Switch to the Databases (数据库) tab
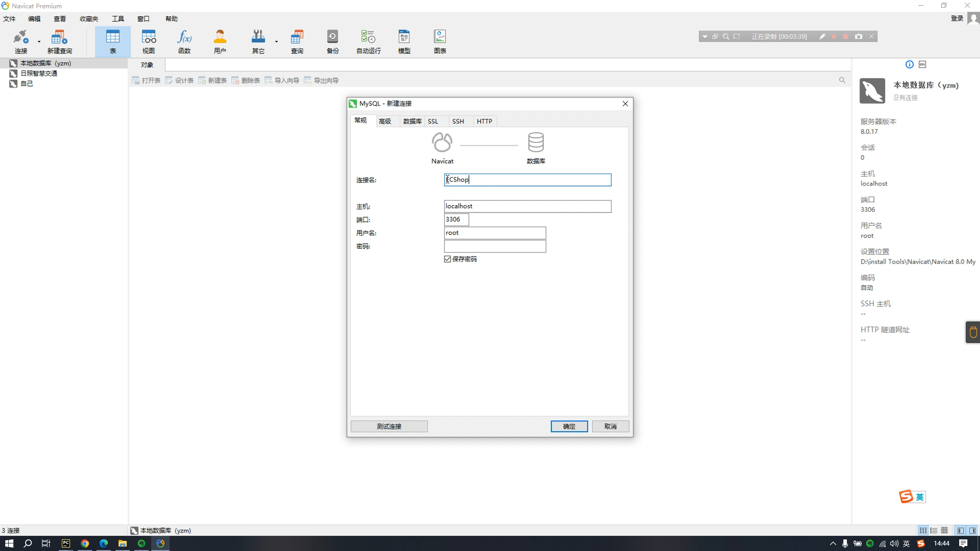The height and width of the screenshot is (551, 980). point(412,121)
